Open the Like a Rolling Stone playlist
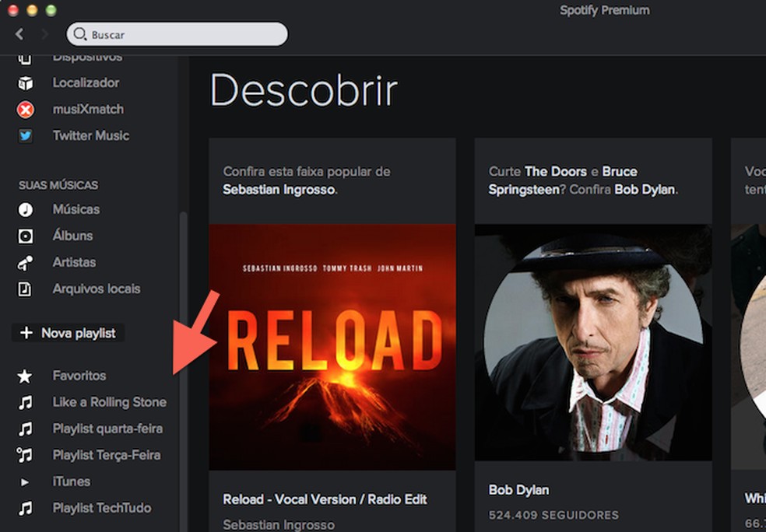This screenshot has width=766, height=532. [109, 402]
